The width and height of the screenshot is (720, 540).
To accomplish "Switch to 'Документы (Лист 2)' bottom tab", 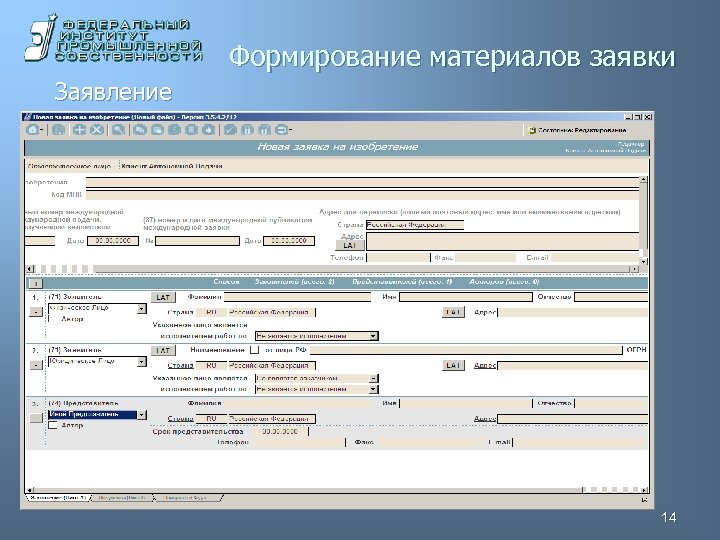I will point(122,498).
